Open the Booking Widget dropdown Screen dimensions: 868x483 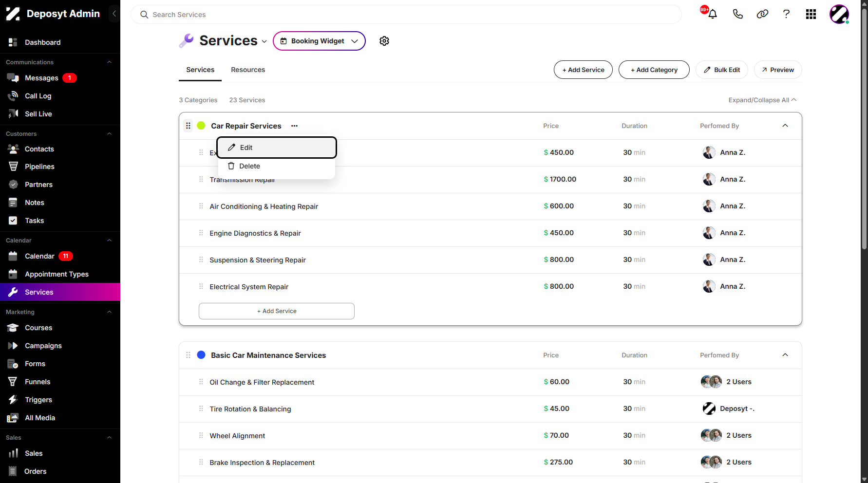(x=319, y=41)
